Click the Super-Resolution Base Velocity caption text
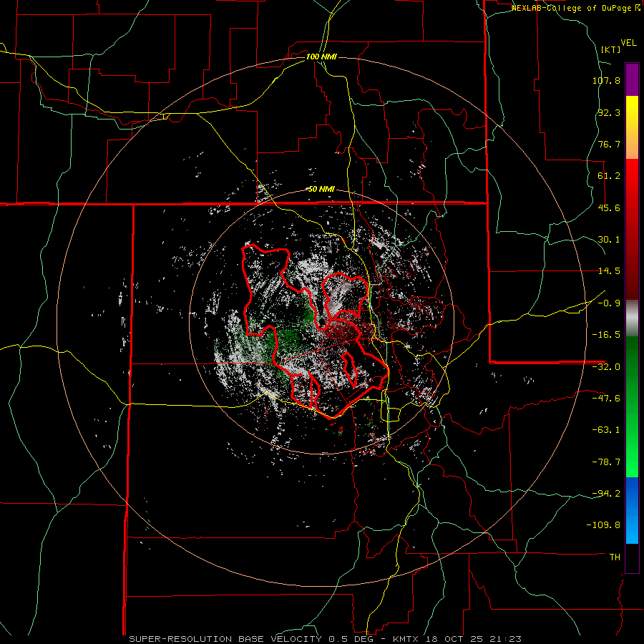This screenshot has height=644, width=644. [x=325, y=639]
